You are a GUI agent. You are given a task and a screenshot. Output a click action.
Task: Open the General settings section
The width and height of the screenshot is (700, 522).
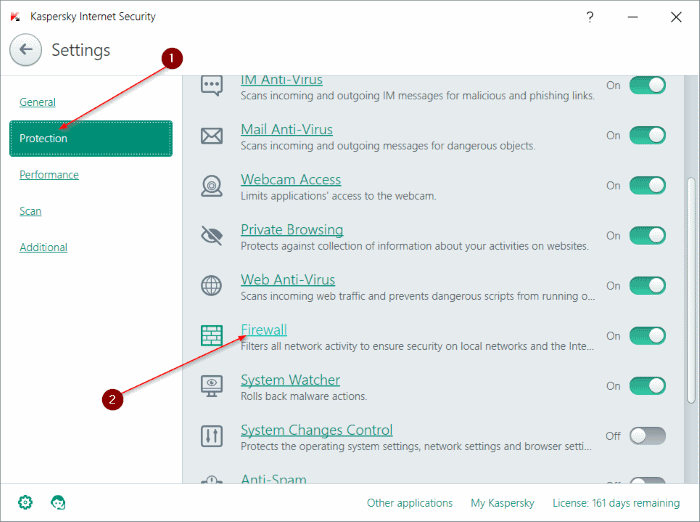click(38, 102)
